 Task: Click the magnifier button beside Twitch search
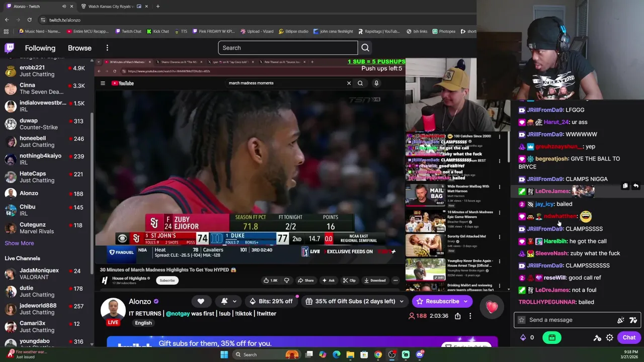click(365, 48)
